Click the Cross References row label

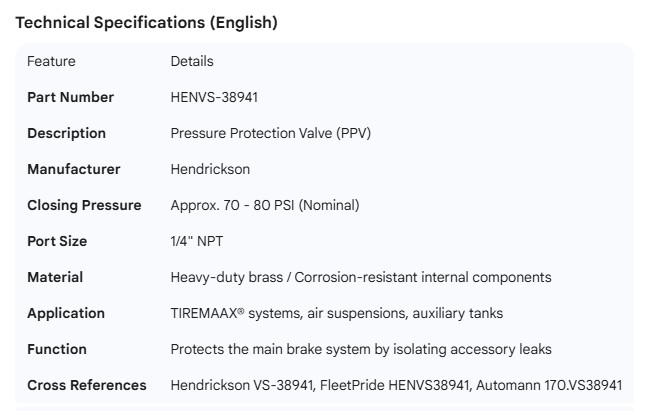pyautogui.click(x=87, y=385)
